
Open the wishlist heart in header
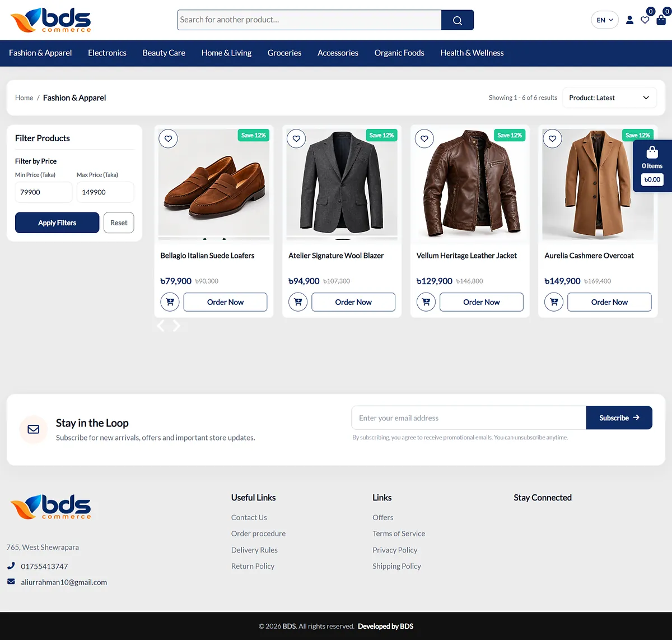[645, 20]
